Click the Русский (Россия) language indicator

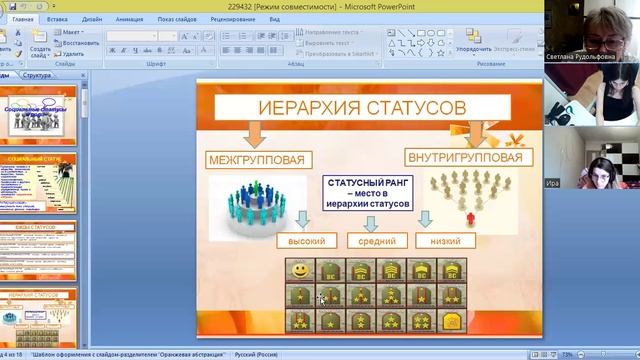[256, 355]
